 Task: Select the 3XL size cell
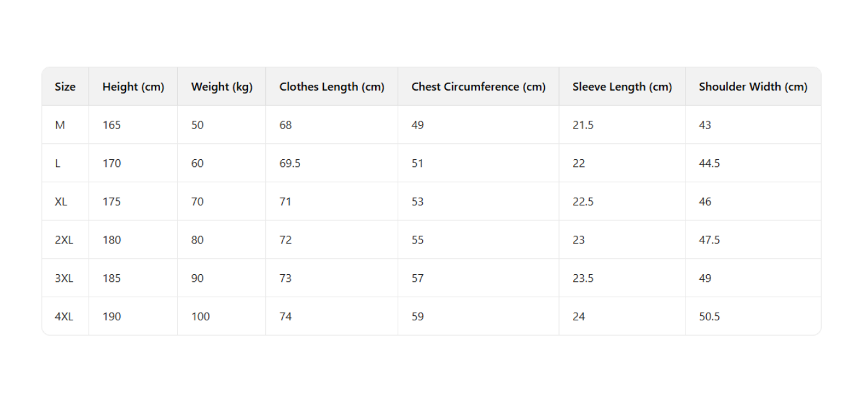(x=64, y=278)
